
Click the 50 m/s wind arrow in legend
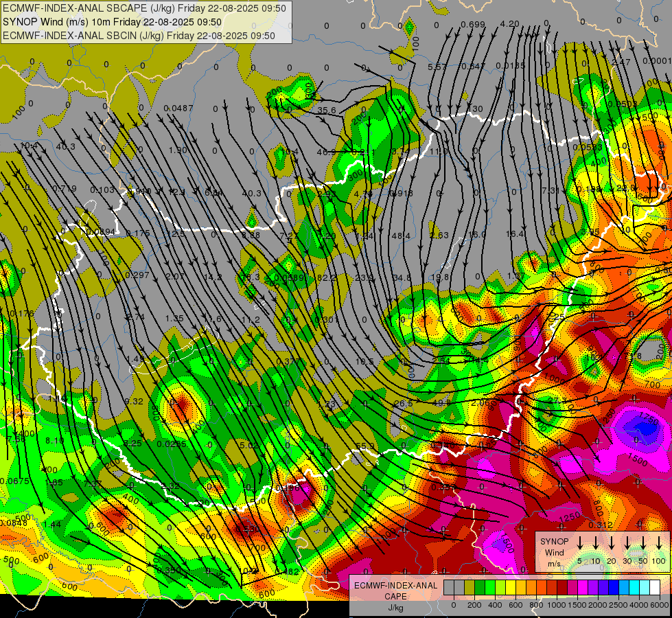point(643,543)
